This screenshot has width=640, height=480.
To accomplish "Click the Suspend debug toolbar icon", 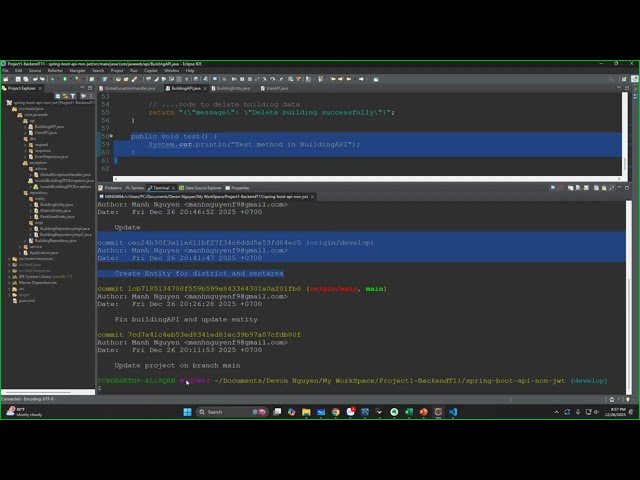I will tap(242, 79).
